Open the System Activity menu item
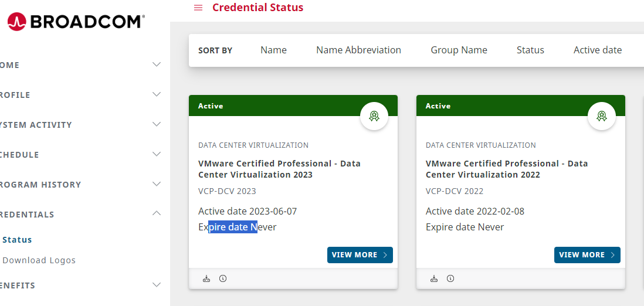This screenshot has width=644, height=306. pos(36,125)
